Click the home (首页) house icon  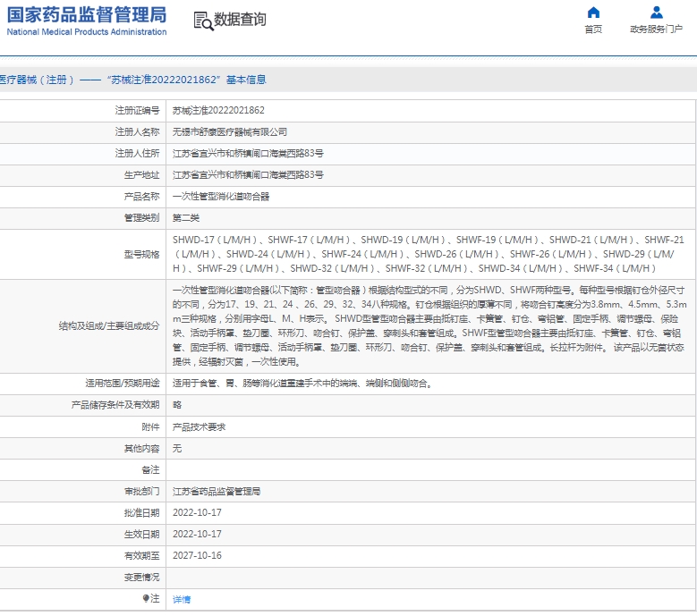coord(593,13)
